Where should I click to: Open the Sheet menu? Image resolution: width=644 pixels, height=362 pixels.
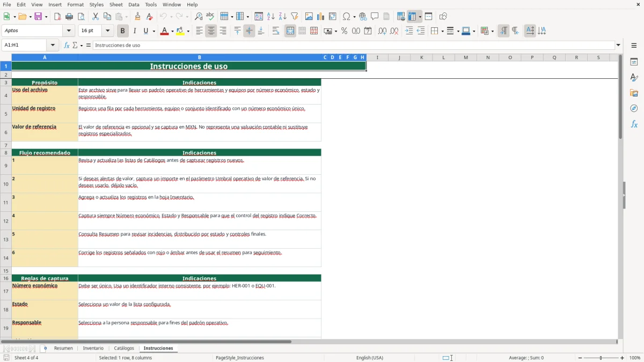pos(116,4)
